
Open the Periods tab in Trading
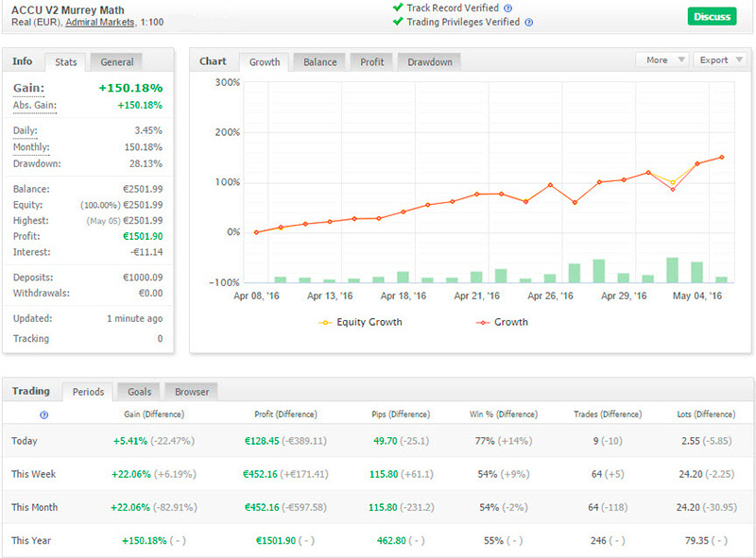(88, 392)
